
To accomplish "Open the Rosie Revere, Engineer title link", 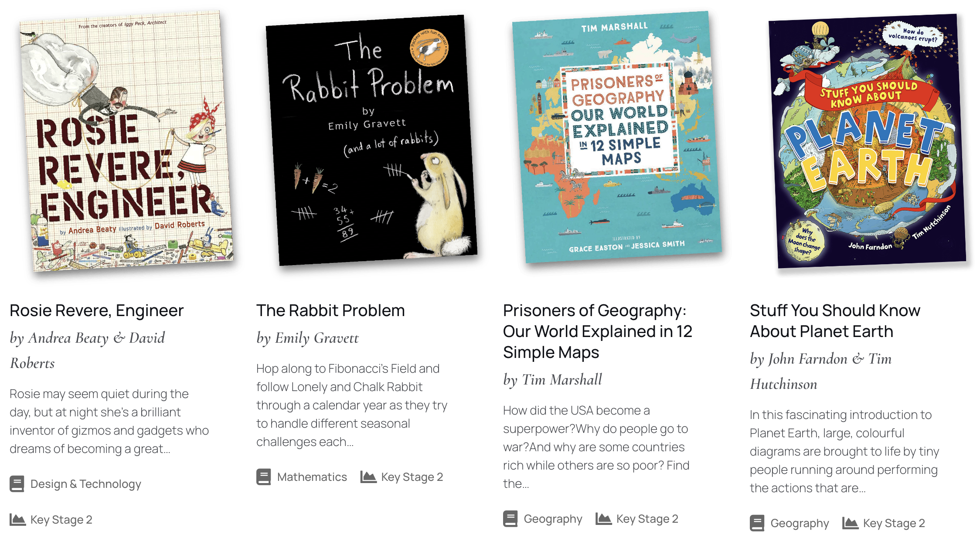I will click(x=97, y=310).
